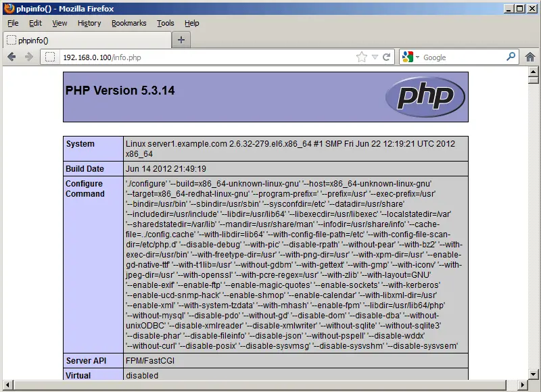Click the 'PHP Version 5.3.14' heading
Viewport: 541px width, 392px height.
(x=120, y=91)
